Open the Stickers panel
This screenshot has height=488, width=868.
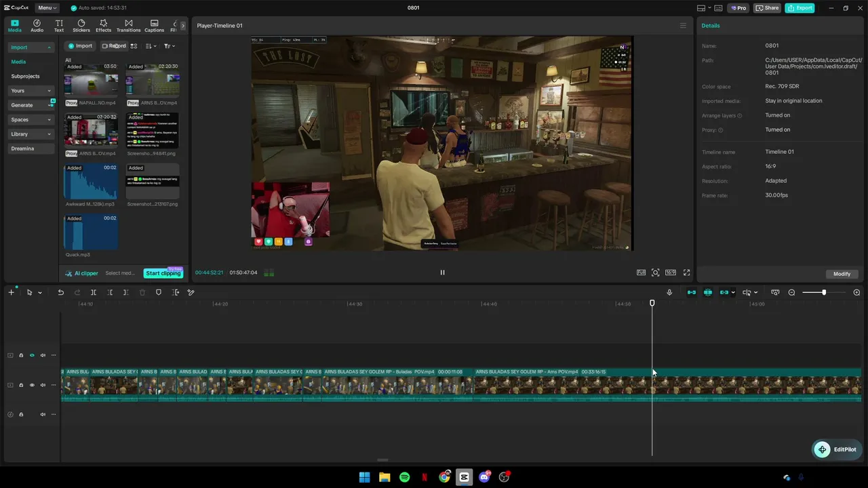[x=81, y=26]
